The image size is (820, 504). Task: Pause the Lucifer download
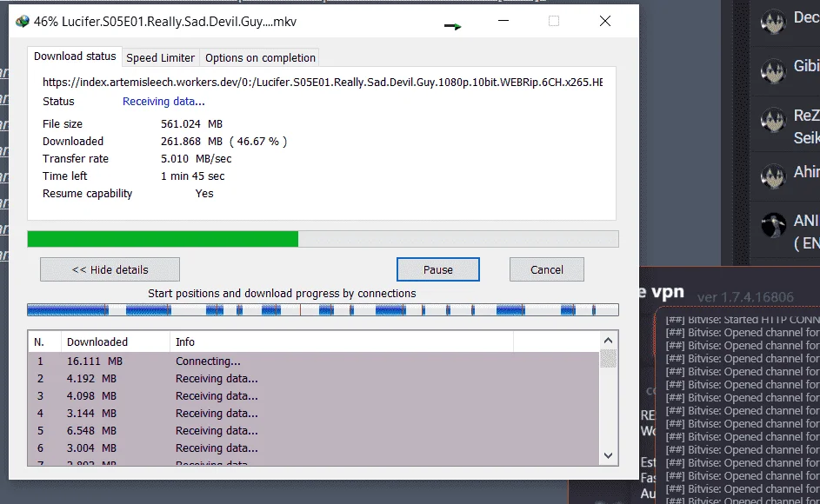tap(437, 269)
